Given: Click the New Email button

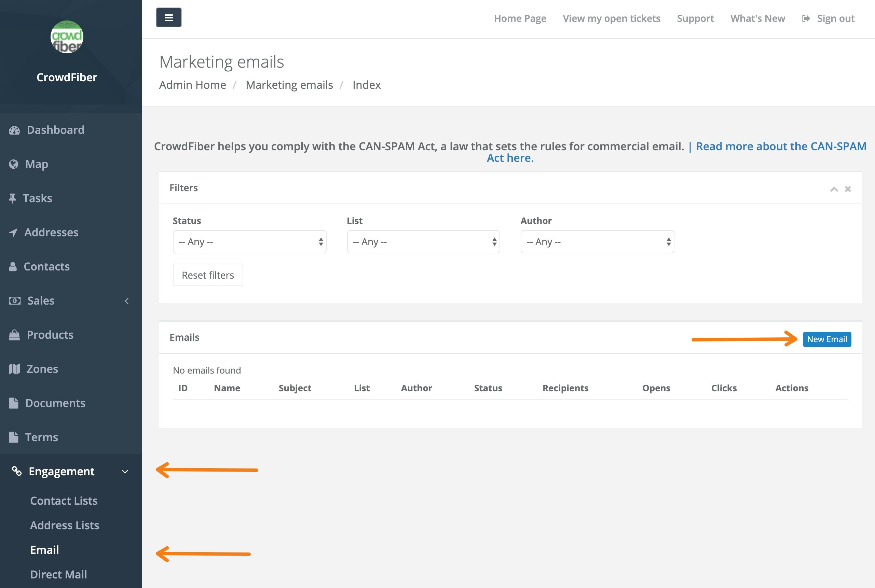Looking at the screenshot, I should tap(827, 339).
